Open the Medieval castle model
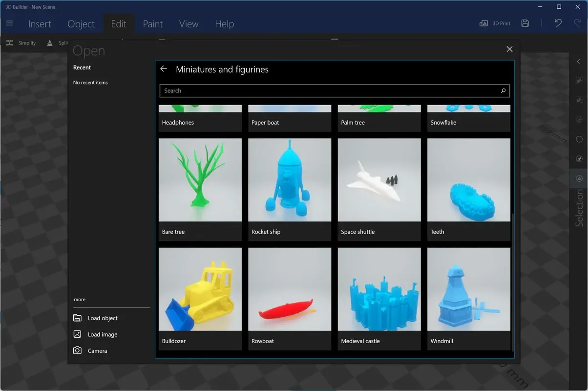This screenshot has width=588, height=391. pos(379,288)
